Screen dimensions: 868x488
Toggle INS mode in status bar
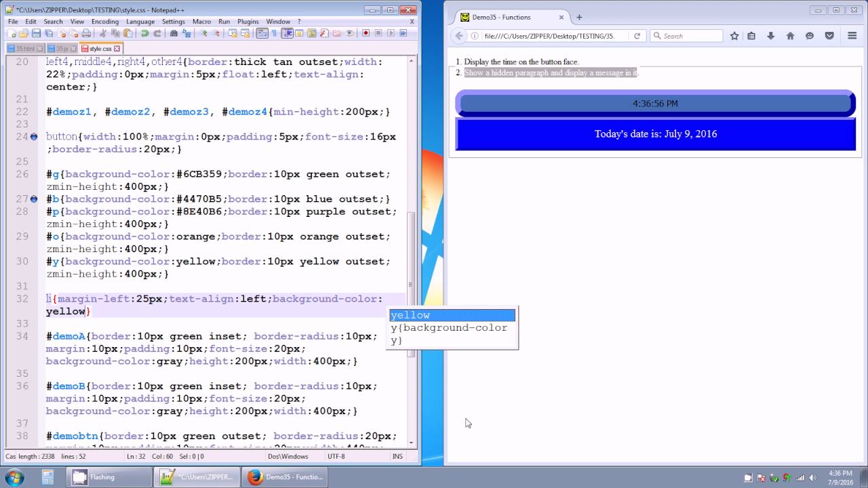point(397,457)
